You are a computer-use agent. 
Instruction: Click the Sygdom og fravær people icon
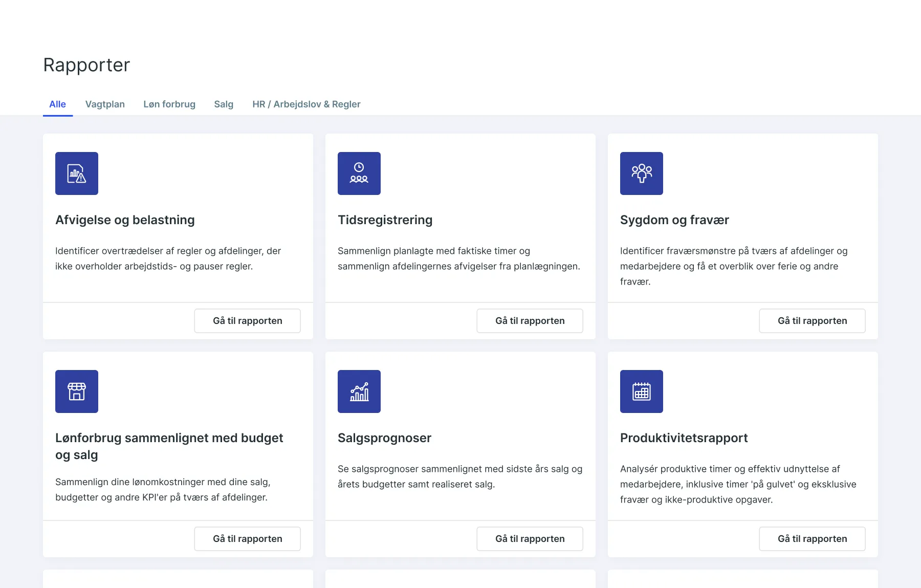[642, 173]
